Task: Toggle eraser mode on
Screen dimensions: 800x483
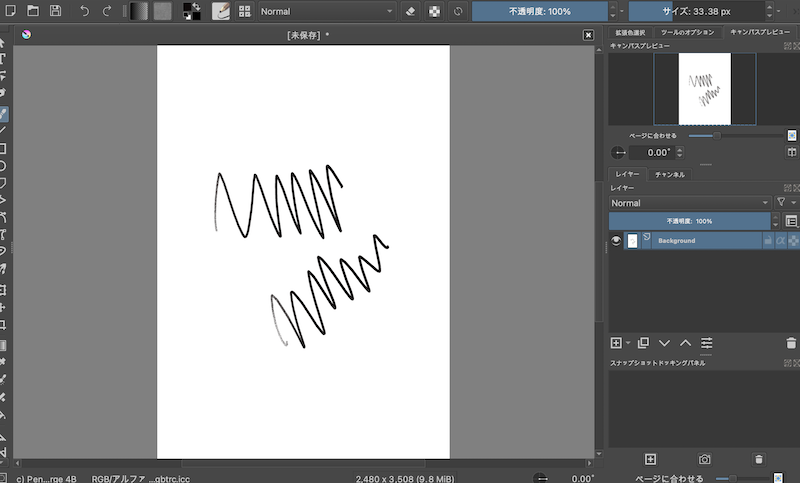Action: [410, 11]
